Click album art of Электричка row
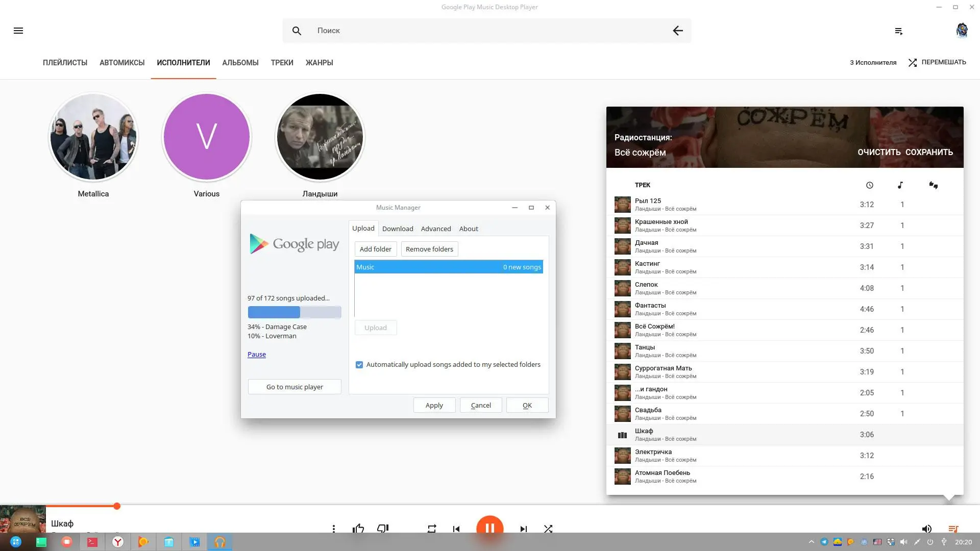The width and height of the screenshot is (980, 551). pos(622,456)
